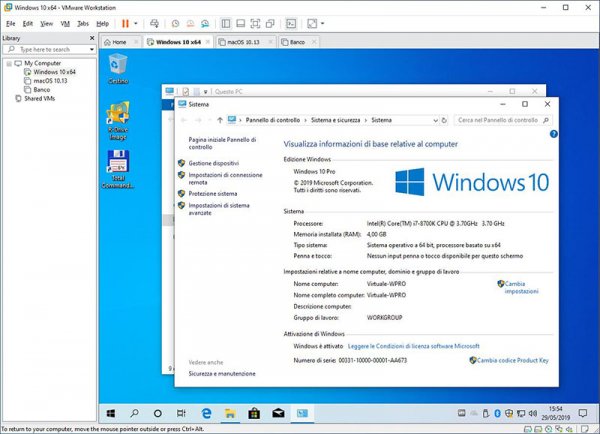Viewport: 600px width, 434px height.
Task: Click the Pannello di controllo breadcrumb
Action: coord(273,120)
